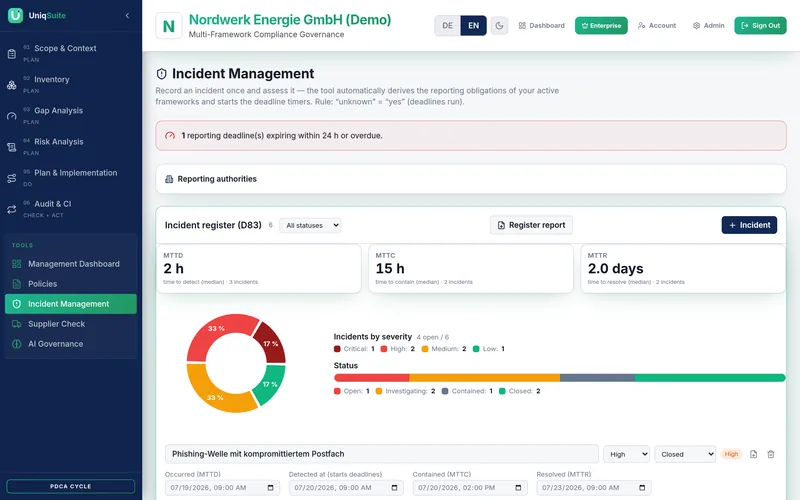Click the deadline alert gauge icon

pos(170,136)
